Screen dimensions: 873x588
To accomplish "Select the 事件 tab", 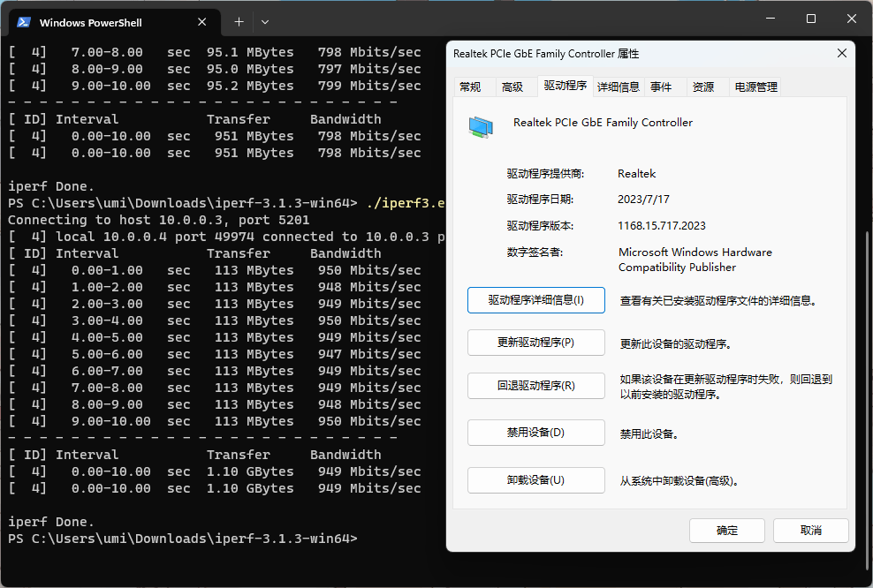I will pos(661,87).
